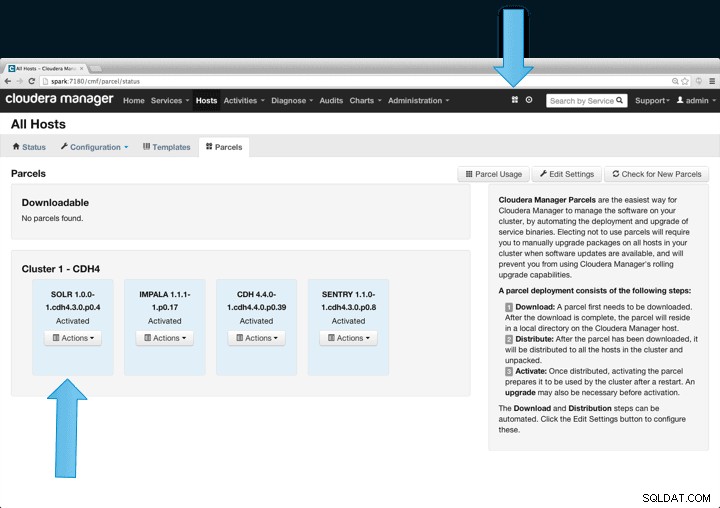Image resolution: width=720 pixels, height=508 pixels.
Task: Click the search magnifier icon in Search by Service
Action: [x=619, y=100]
